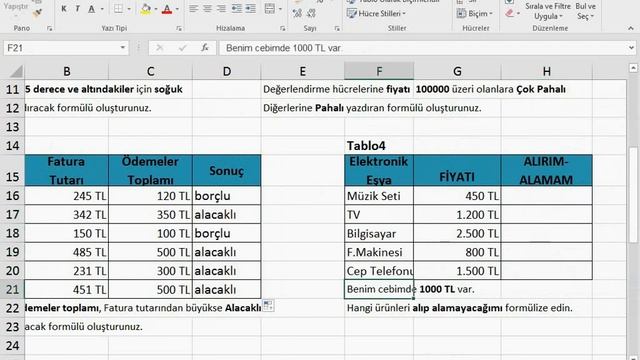Image resolution: width=640 pixels, height=360 pixels.
Task: Activate the Format Painter brush
Action: (38, 13)
